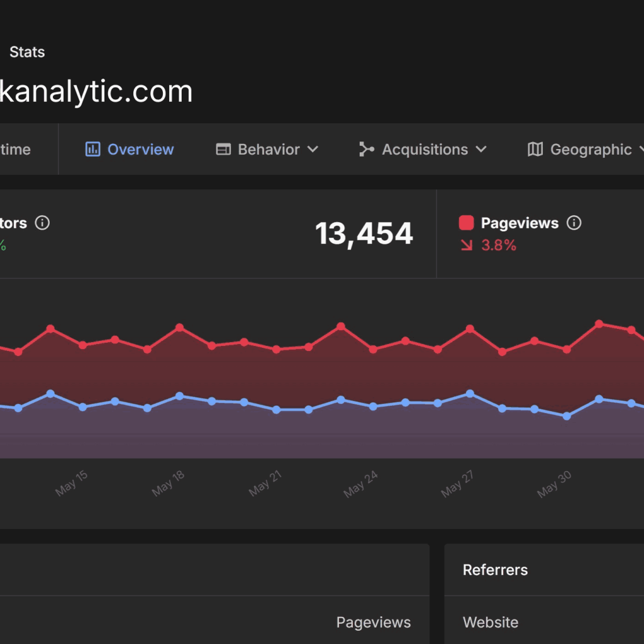Viewport: 644px width, 644px height.
Task: Click the red downward trend arrow beside 3.8%
Action: (x=467, y=245)
